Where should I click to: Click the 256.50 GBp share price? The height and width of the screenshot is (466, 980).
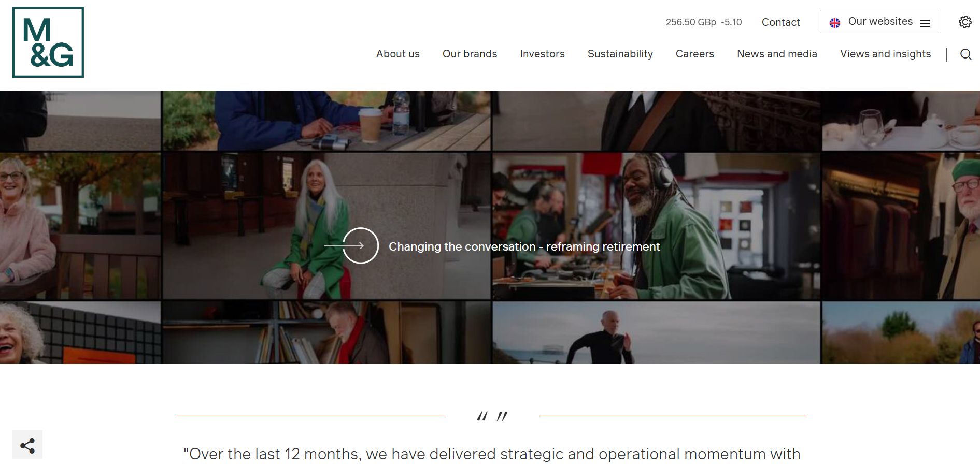[x=691, y=22]
